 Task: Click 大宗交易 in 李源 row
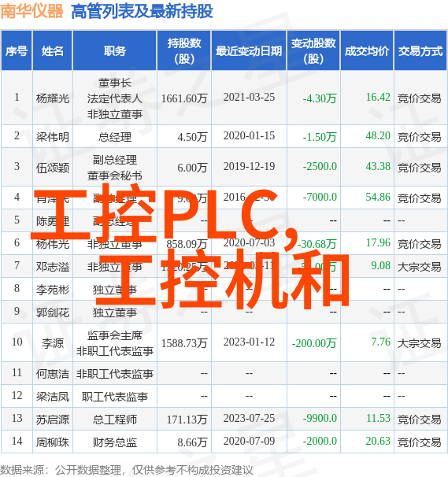[x=419, y=343]
